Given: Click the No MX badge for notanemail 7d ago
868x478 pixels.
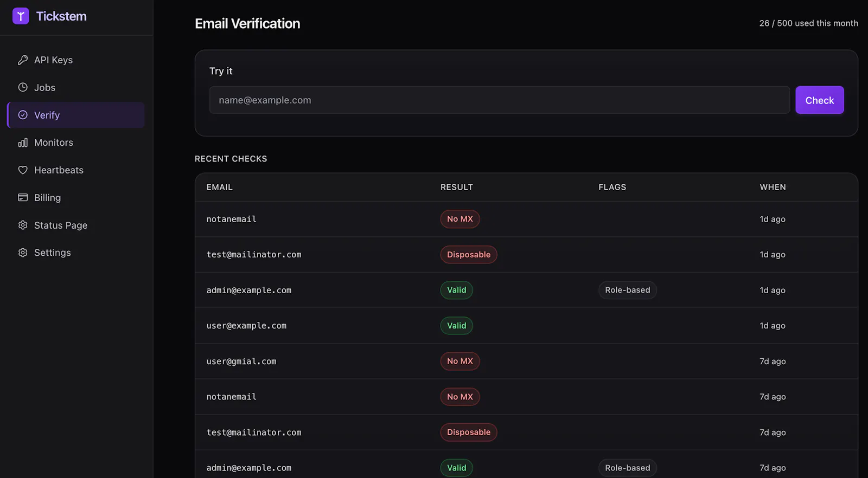Looking at the screenshot, I should 460,397.
